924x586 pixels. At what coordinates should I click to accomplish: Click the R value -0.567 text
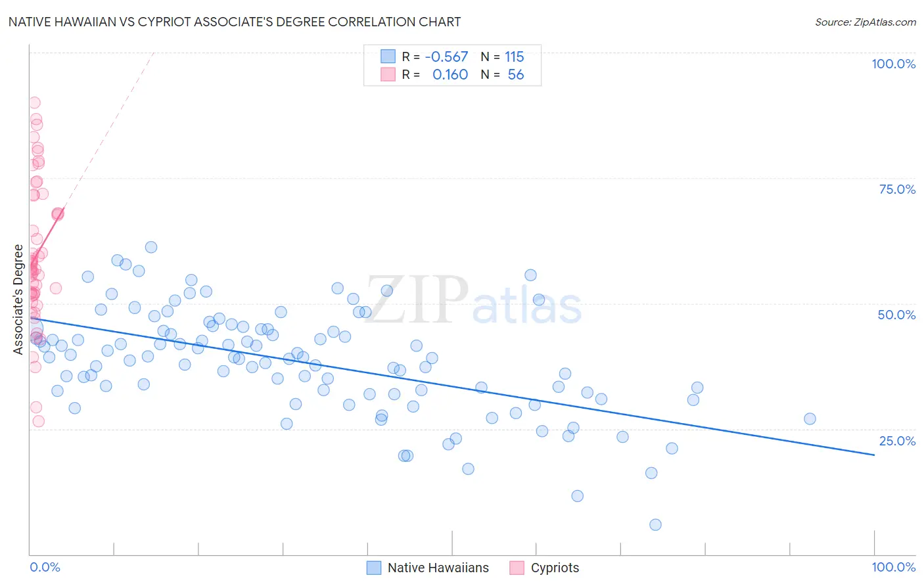[447, 56]
